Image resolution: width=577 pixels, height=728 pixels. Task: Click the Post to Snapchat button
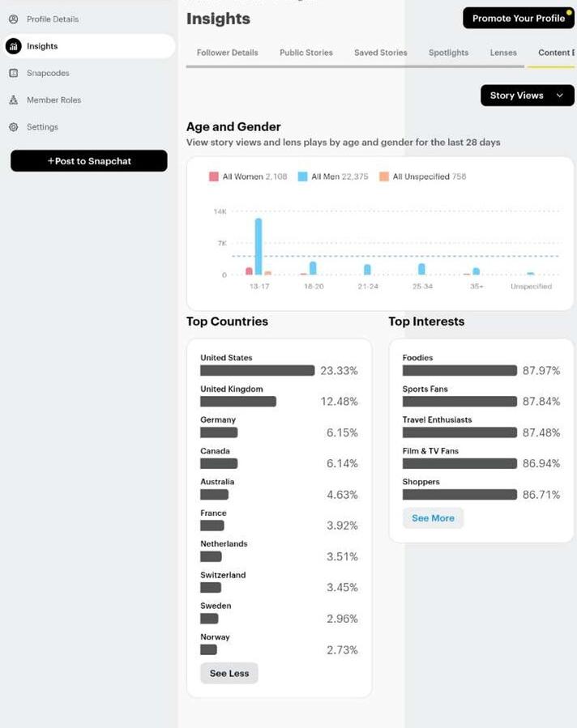click(88, 160)
